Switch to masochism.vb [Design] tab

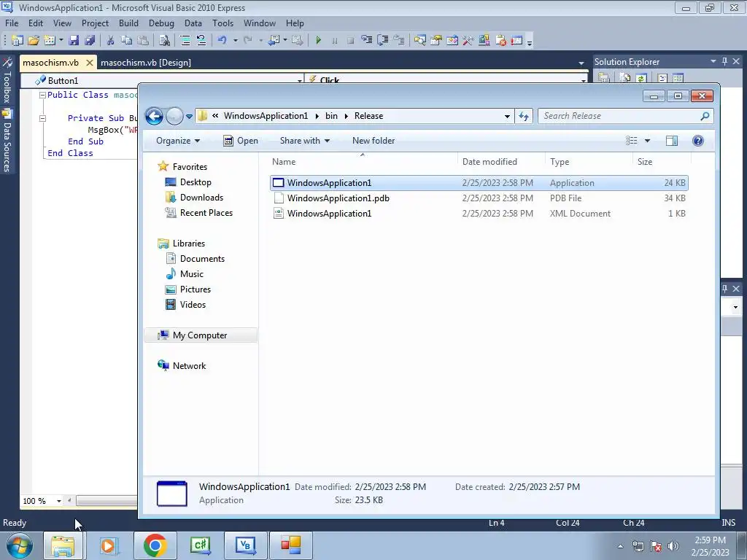click(x=146, y=63)
